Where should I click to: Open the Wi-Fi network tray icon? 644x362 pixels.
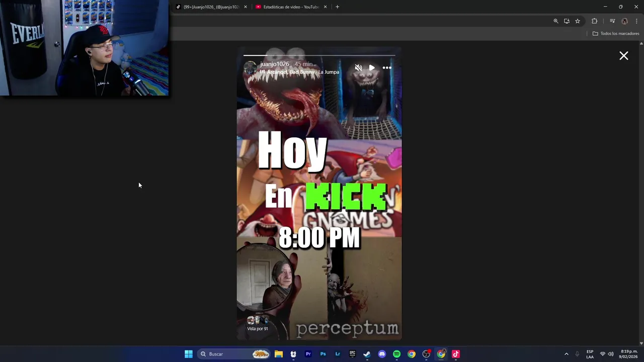(603, 354)
